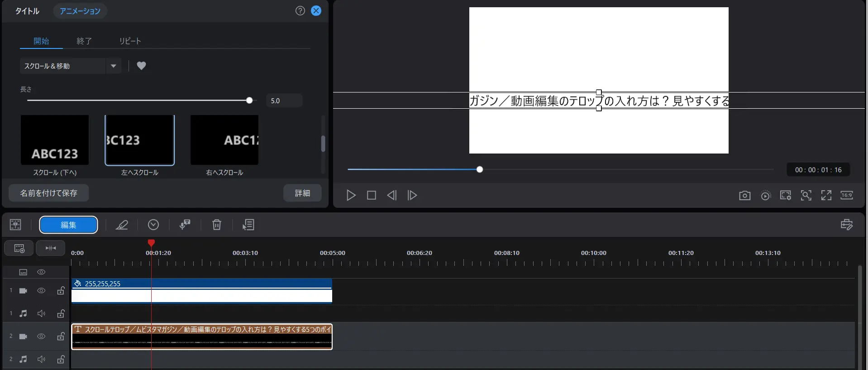Image resolution: width=868 pixels, height=370 pixels.
Task: Open the add track options button
Action: (x=19, y=248)
